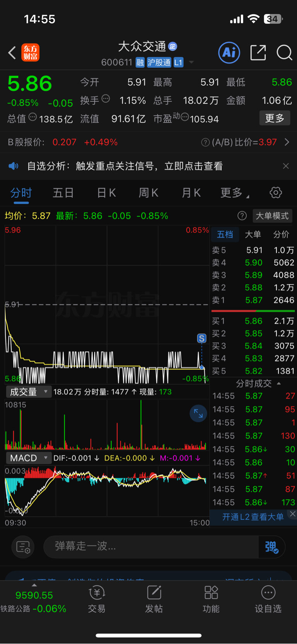Open the search magnifier icon

coord(284,53)
